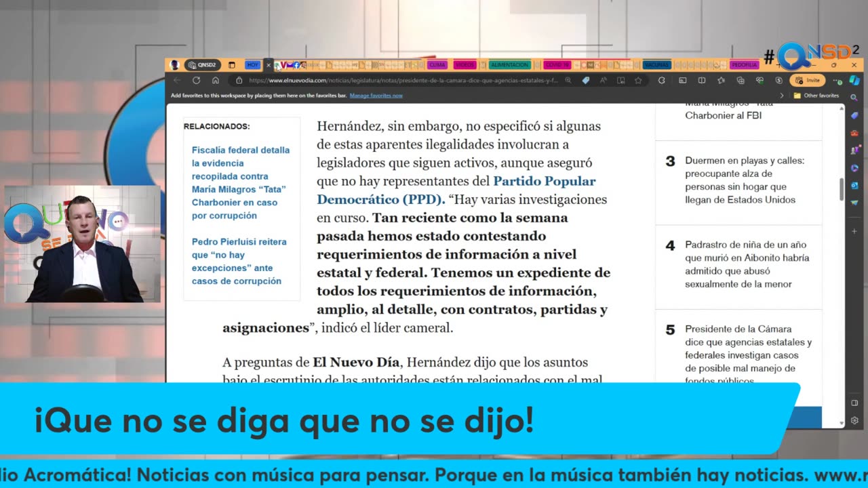Focus the elnuevodia.com address bar
This screenshot has width=868, height=488.
click(x=403, y=80)
